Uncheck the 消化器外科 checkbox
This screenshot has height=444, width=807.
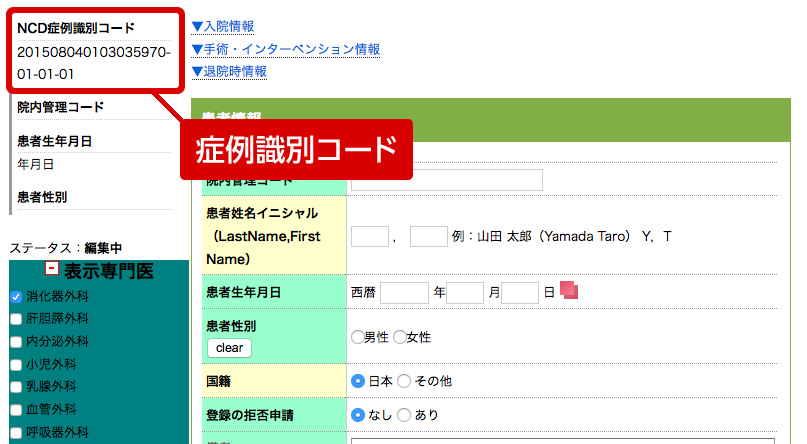(x=16, y=297)
